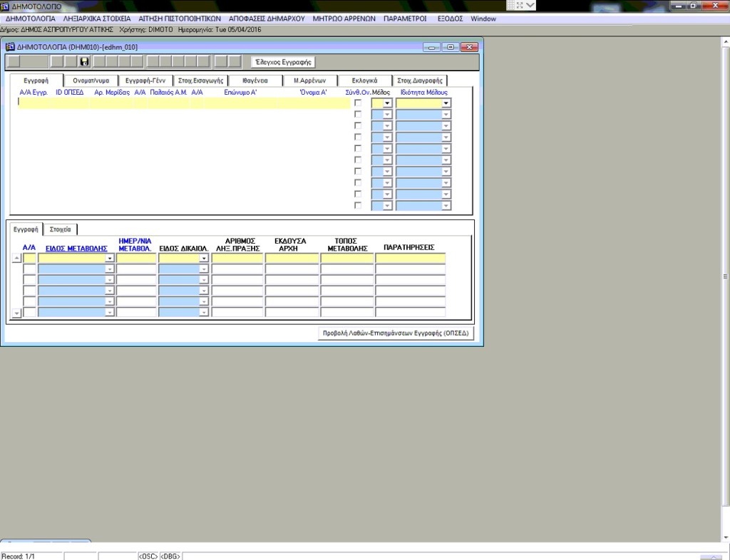Click the down arrow beside the Α/Α column

(17, 313)
